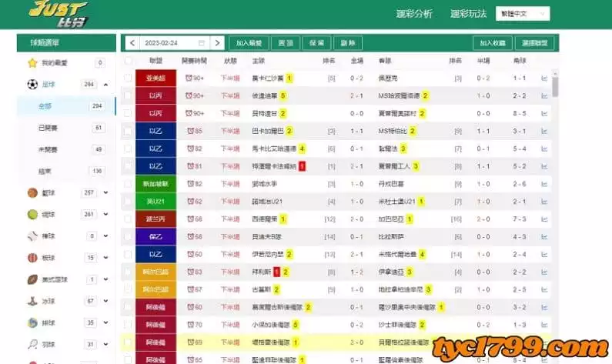Tick the checkbox for 以乙 85 minute match
Viewport: 612px width, 364px height.
click(x=128, y=131)
